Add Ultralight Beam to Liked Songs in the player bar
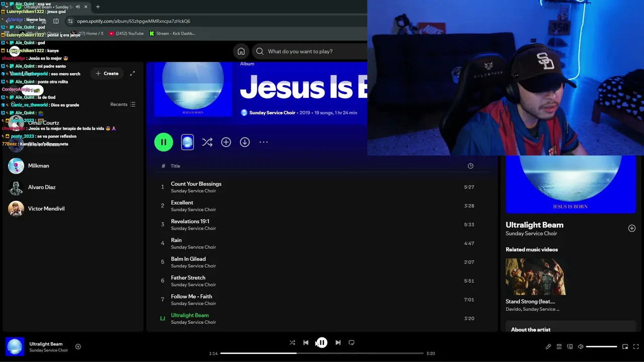Viewport: 644px width, 362px height. [78, 346]
